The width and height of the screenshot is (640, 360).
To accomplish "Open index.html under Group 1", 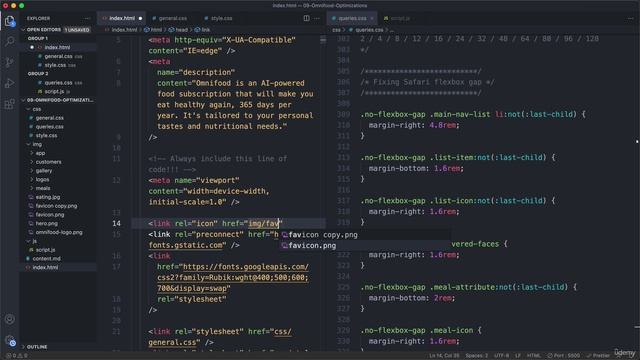I will (x=57, y=47).
